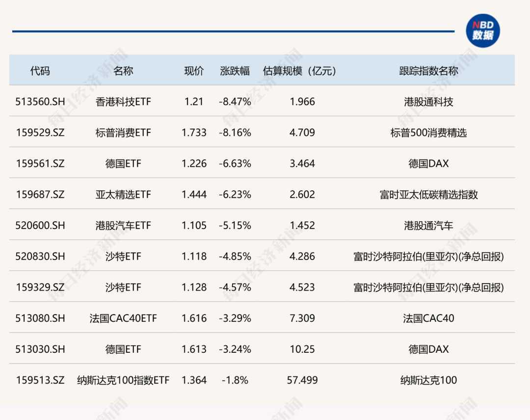This screenshot has width=530, height=420.
Task: Click the estimated size 2.602
Action: point(302,194)
